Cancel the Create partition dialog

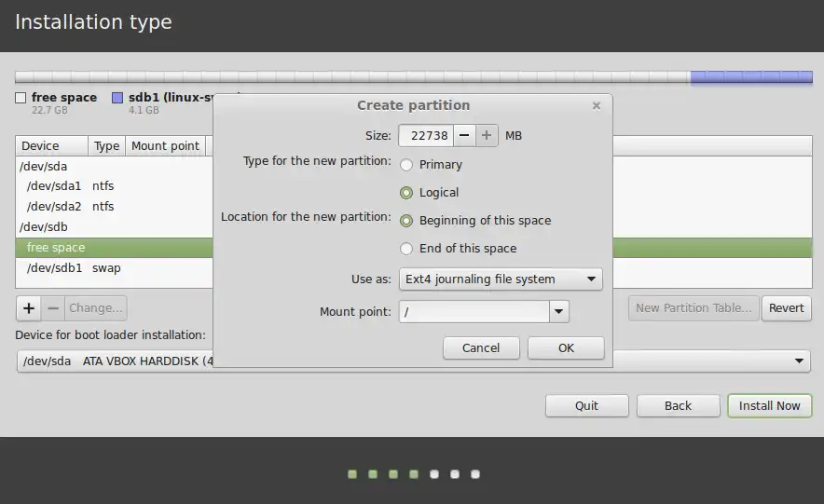[481, 348]
